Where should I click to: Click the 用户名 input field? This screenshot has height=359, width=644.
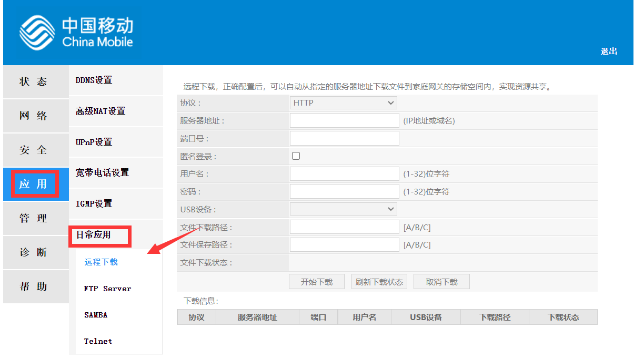click(x=345, y=174)
